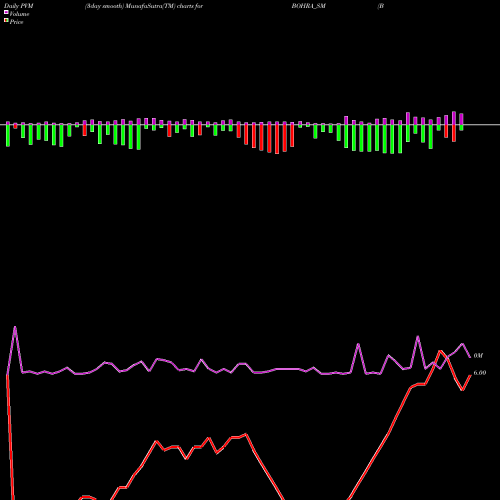
Task: Click the 'Daily PVM' chart title
Action: (x=19, y=6)
